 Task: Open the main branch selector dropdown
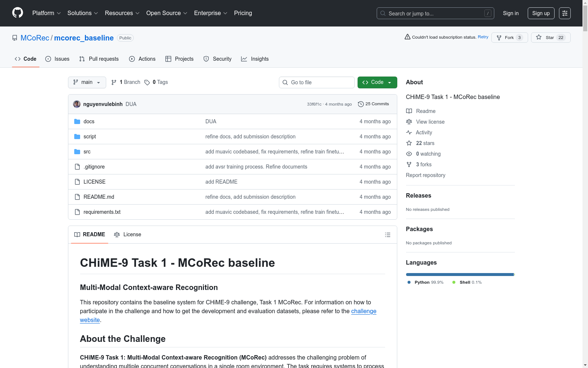[87, 82]
